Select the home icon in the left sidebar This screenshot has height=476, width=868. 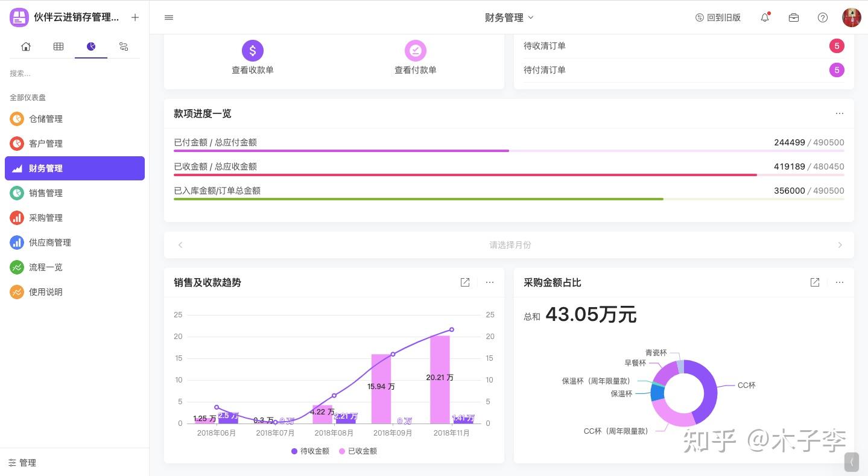(25, 46)
